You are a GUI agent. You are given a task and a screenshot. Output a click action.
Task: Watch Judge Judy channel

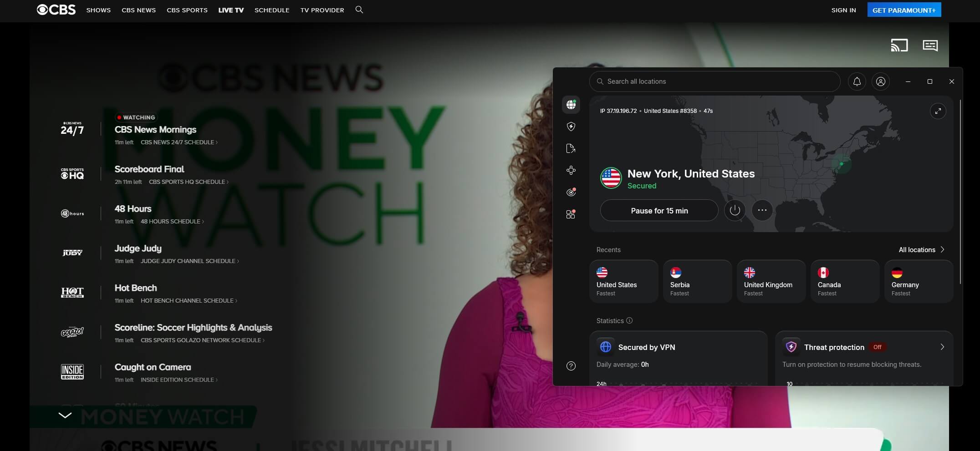click(138, 248)
